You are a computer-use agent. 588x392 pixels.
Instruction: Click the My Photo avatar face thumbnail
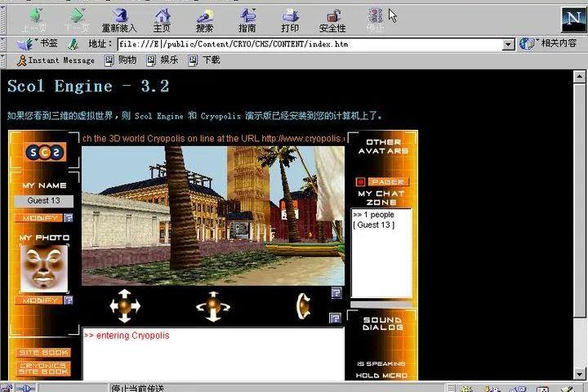click(x=44, y=268)
